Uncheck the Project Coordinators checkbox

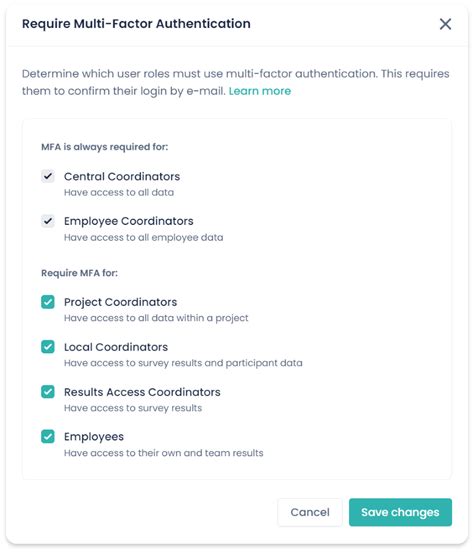click(48, 302)
